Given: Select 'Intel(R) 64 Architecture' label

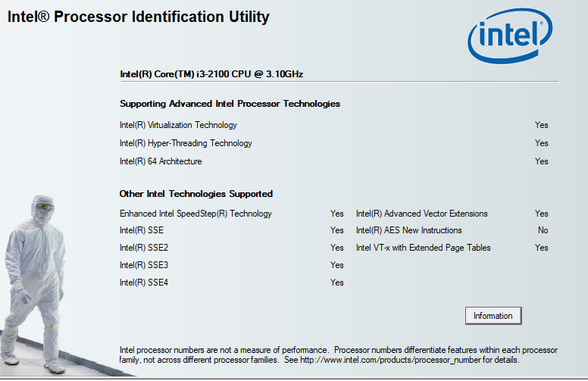Looking at the screenshot, I should [x=161, y=161].
